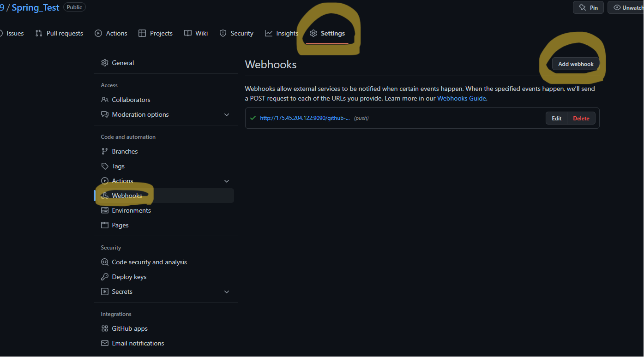Click the Pages browser icon
This screenshot has width=644, height=357.
[x=105, y=225]
